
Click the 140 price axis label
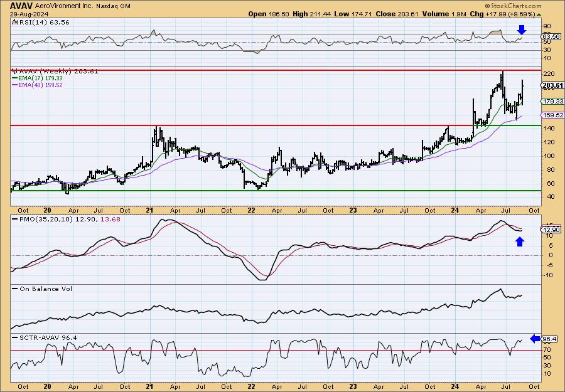pos(548,129)
